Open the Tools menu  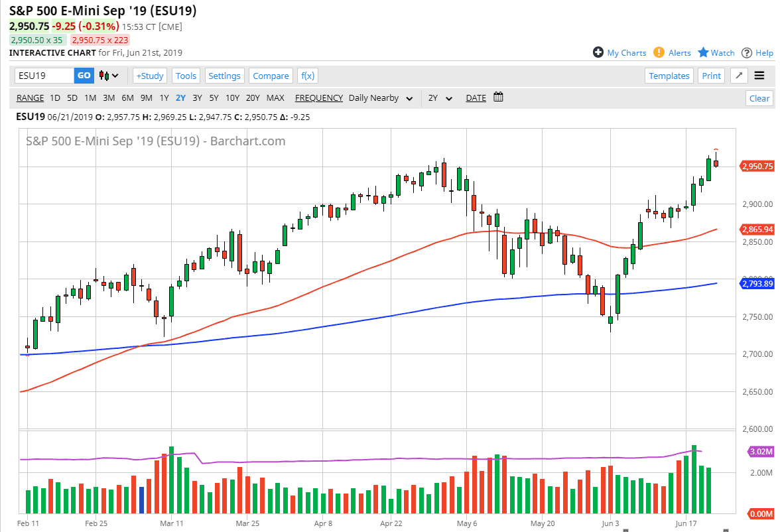pos(186,75)
